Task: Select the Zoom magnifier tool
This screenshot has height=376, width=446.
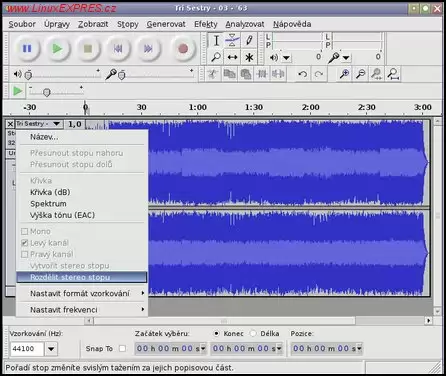Action: [216, 57]
